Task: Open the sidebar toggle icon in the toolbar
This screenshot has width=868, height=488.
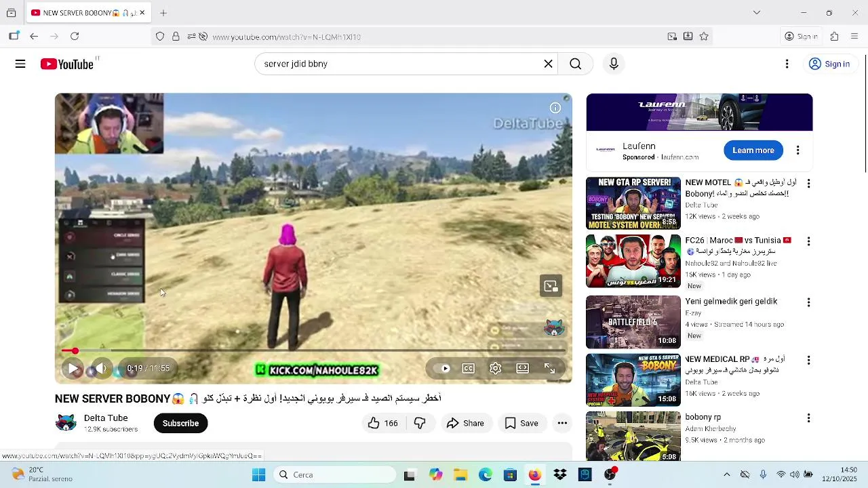Action: 14,37
